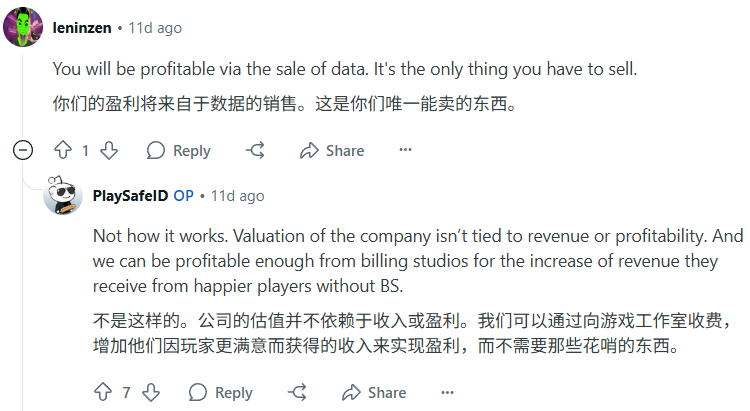750x411 pixels.
Task: Visit PlaySafeID username link
Action: [x=130, y=196]
